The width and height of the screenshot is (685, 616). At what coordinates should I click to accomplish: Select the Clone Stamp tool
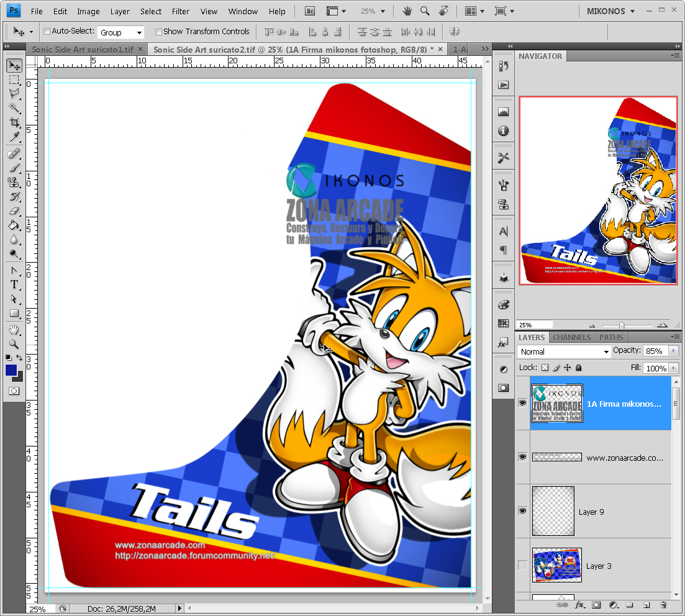click(x=14, y=182)
